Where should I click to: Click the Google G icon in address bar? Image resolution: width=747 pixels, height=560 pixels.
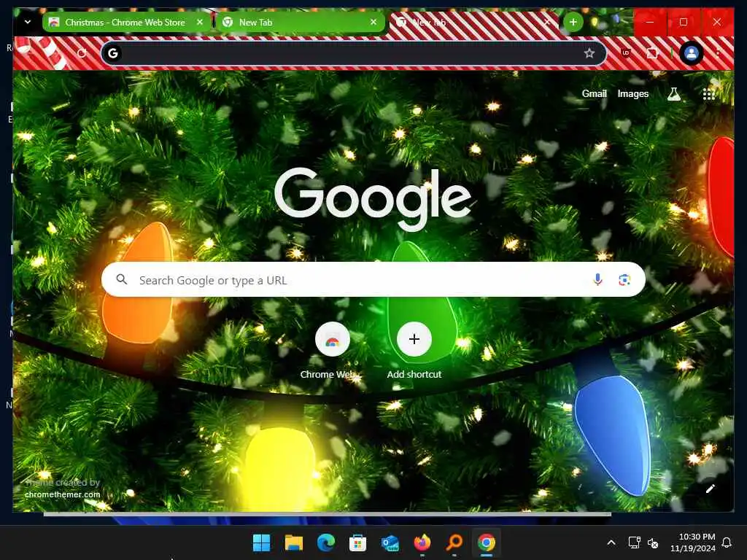(x=113, y=52)
